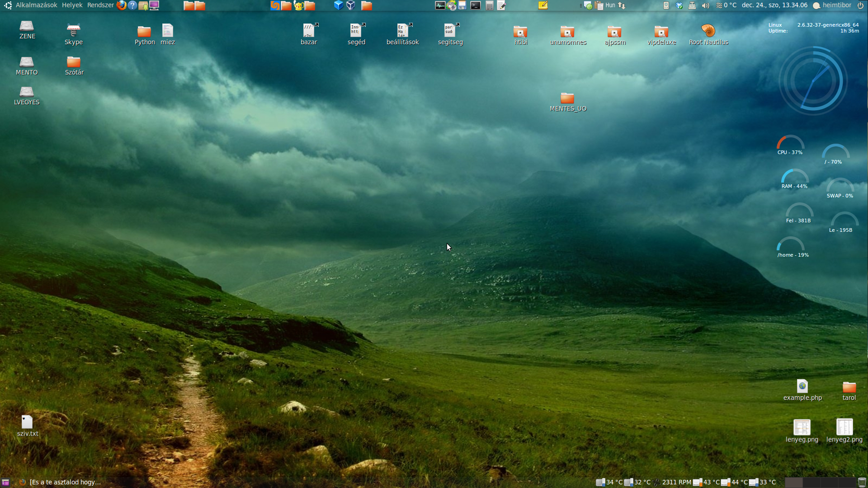Open the Alkalmazások menu
868x488 pixels.
(x=36, y=5)
